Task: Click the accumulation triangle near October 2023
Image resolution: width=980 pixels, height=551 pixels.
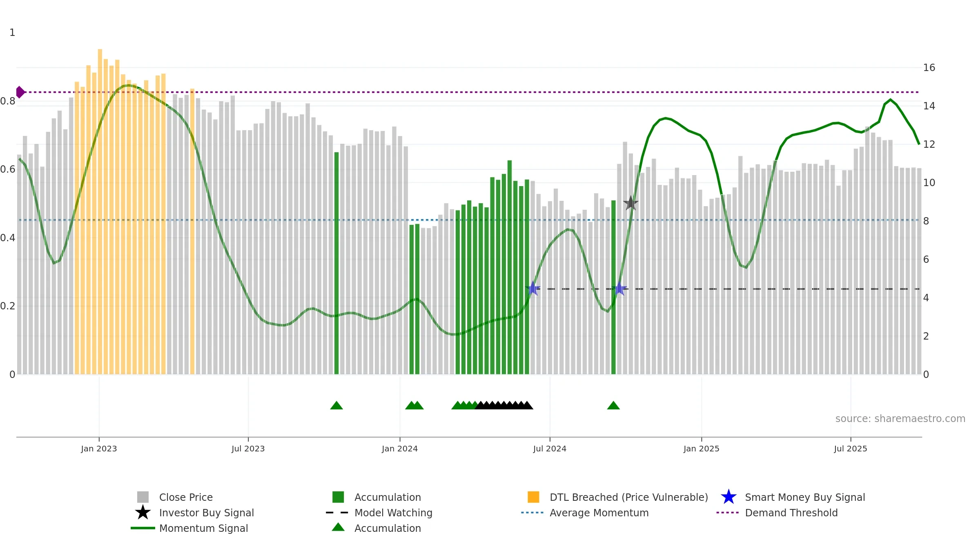Action: (x=336, y=405)
